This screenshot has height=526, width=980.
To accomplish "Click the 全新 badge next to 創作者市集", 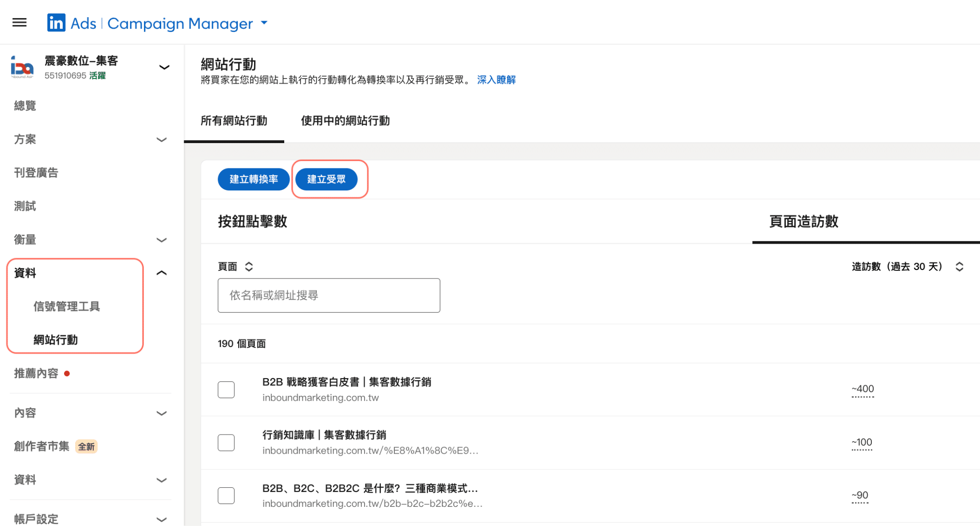I will click(87, 447).
